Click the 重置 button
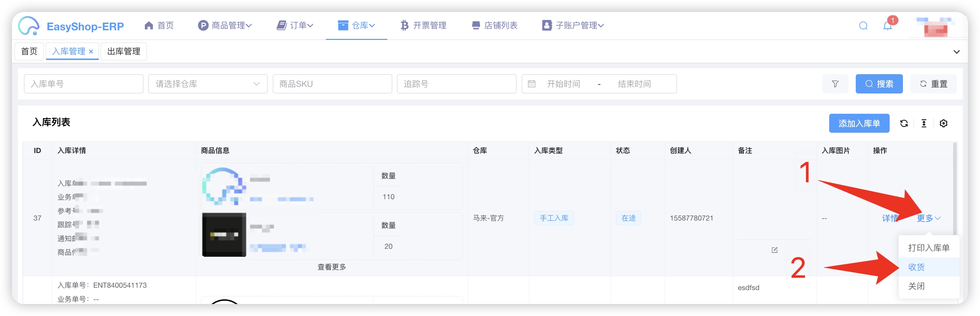The width and height of the screenshot is (980, 316). pyautogui.click(x=933, y=84)
